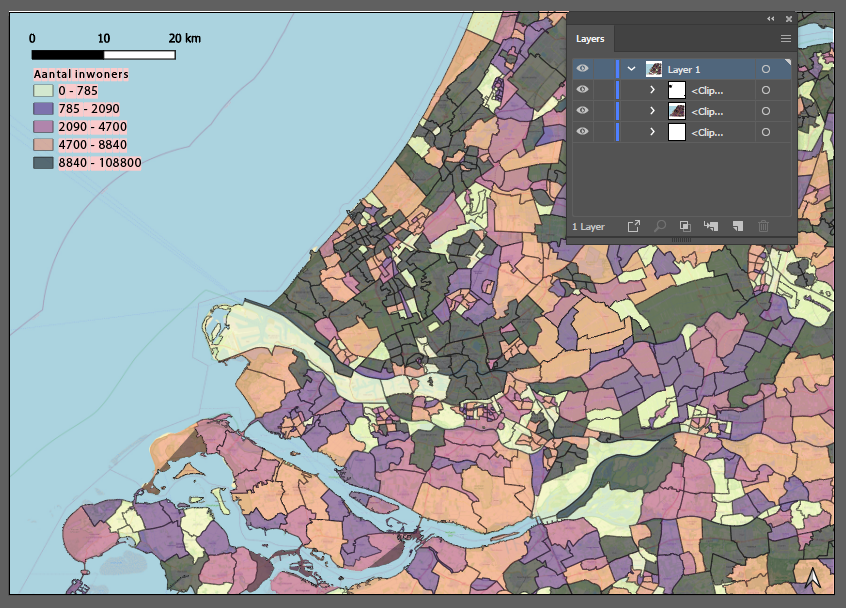Hide the bottom Clip Group layer
Viewport: 846px width, 608px height.
pos(583,132)
